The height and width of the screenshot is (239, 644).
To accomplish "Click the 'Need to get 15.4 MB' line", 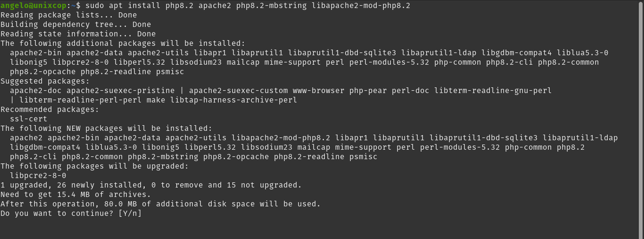I will [76, 195].
